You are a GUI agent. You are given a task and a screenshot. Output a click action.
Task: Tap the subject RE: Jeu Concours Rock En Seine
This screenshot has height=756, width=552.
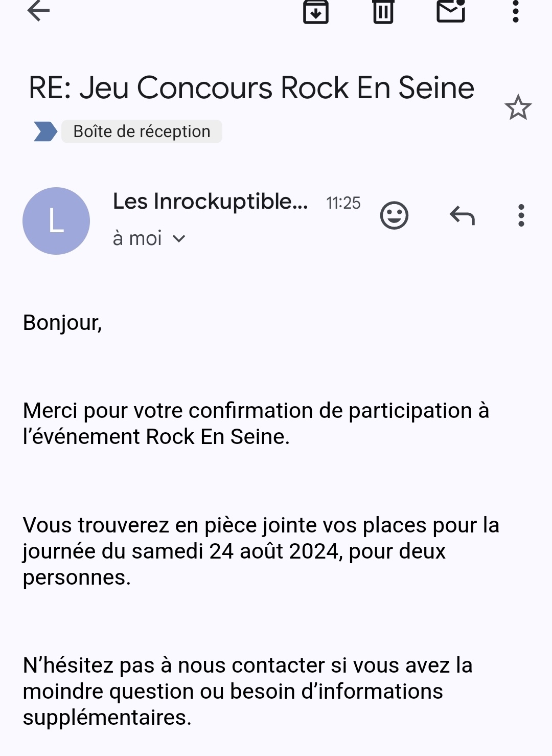tap(251, 87)
